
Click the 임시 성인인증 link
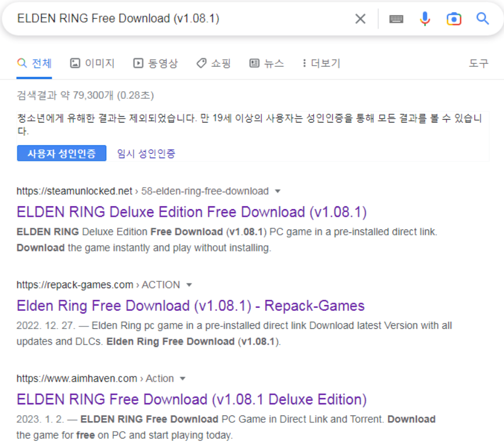146,154
